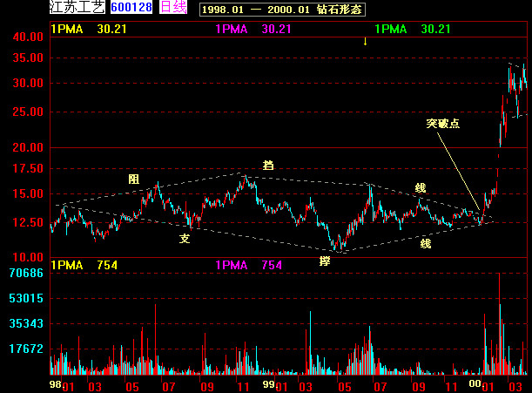Screen dimensions: 532x393
Task: Select the green 1PMA 30.21 price indicator
Action: tap(413, 29)
